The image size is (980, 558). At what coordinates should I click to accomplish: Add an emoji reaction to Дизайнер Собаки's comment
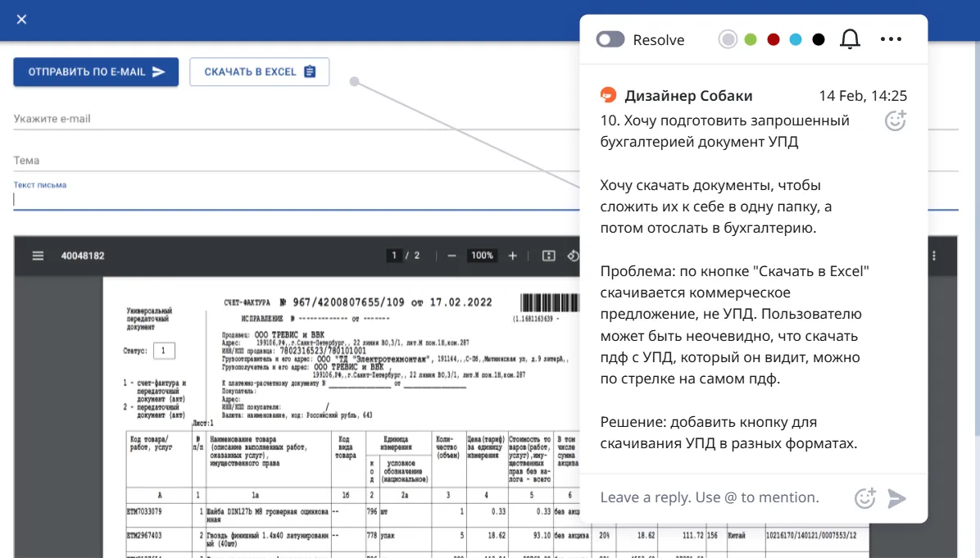895,120
